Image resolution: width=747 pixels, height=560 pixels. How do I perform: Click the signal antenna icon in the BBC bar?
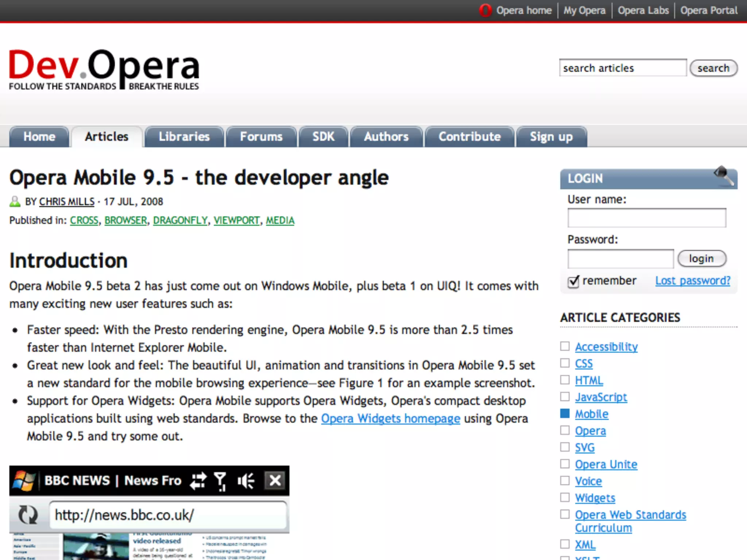(220, 481)
